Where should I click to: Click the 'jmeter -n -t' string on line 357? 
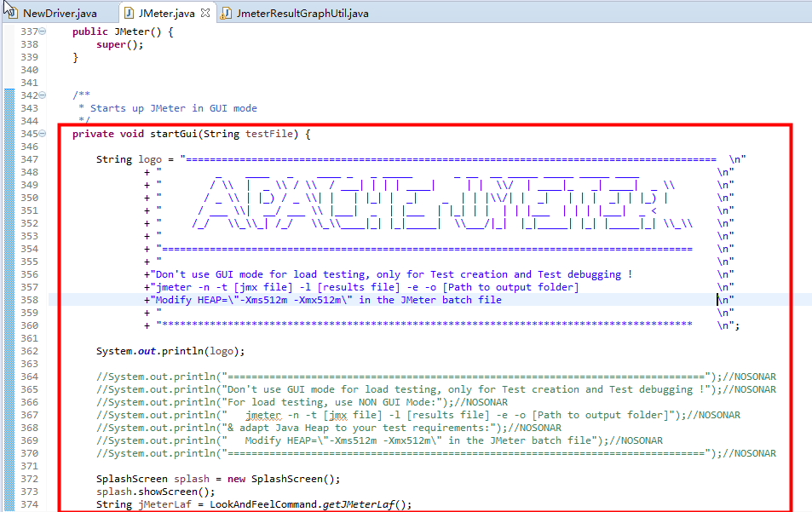pyautogui.click(x=365, y=287)
